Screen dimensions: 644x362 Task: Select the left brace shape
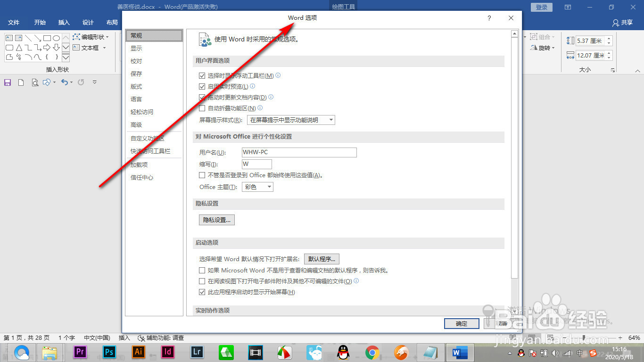coord(47,57)
